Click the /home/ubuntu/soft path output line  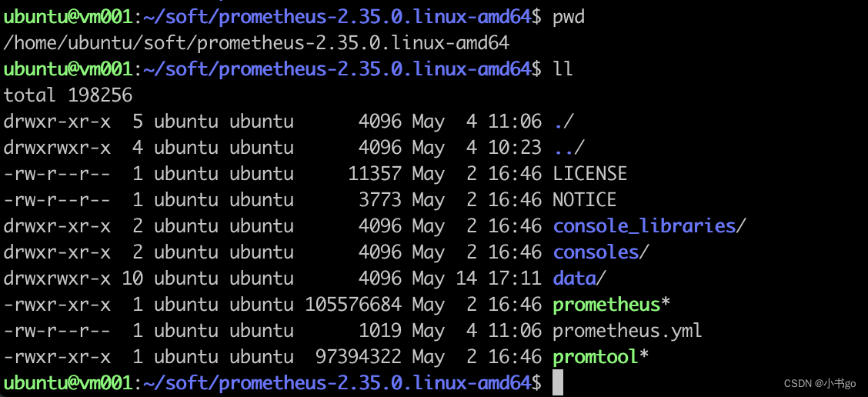coord(256,42)
